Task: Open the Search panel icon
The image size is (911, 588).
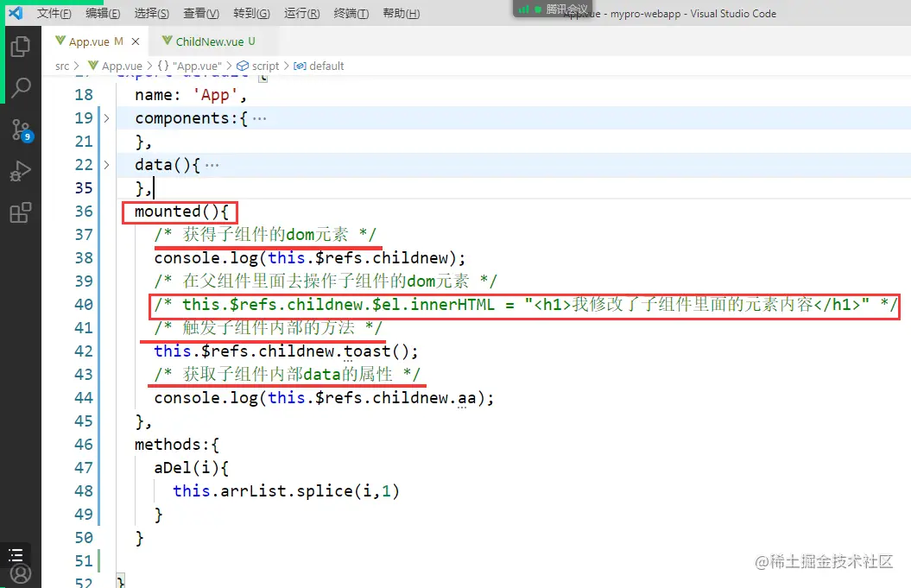Action: click(21, 86)
